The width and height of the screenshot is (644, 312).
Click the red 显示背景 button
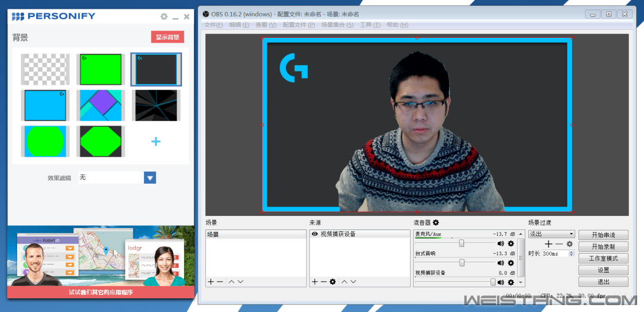(168, 37)
